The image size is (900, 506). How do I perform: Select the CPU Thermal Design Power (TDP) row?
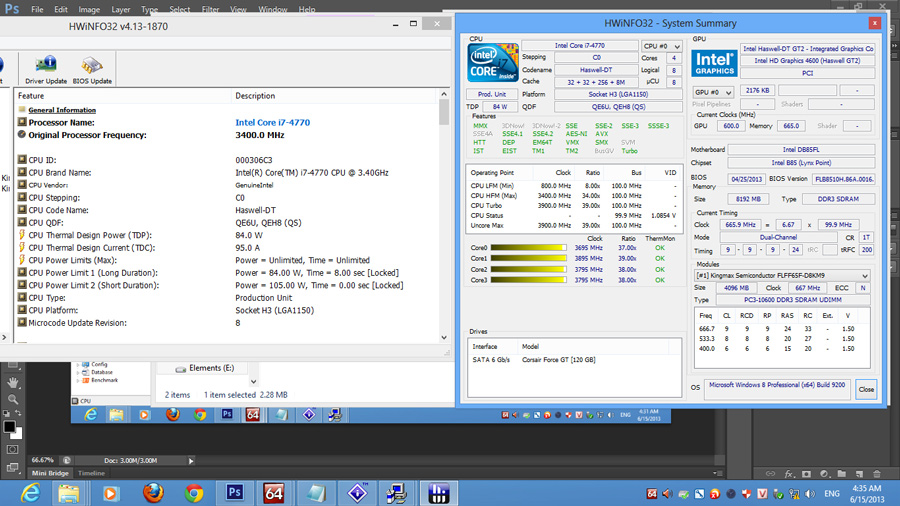[x=227, y=235]
